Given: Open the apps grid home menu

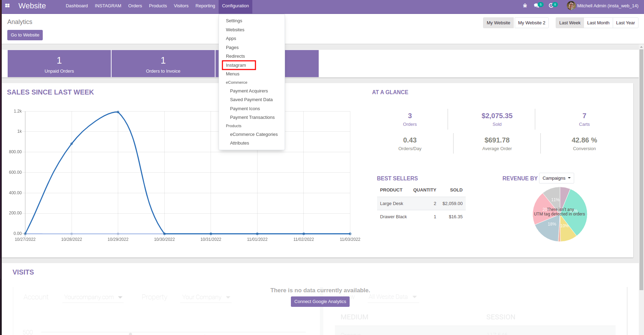Looking at the screenshot, I should [7, 6].
